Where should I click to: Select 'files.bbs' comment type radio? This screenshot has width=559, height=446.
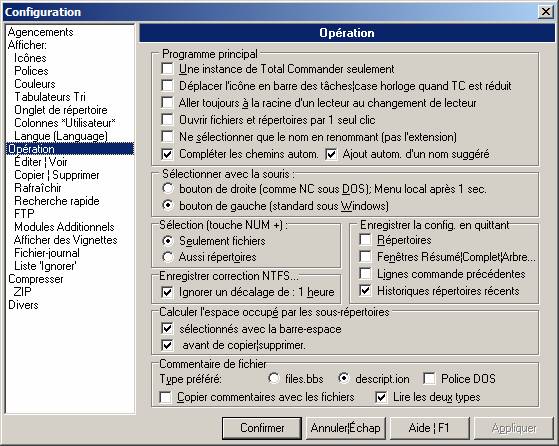tap(274, 378)
